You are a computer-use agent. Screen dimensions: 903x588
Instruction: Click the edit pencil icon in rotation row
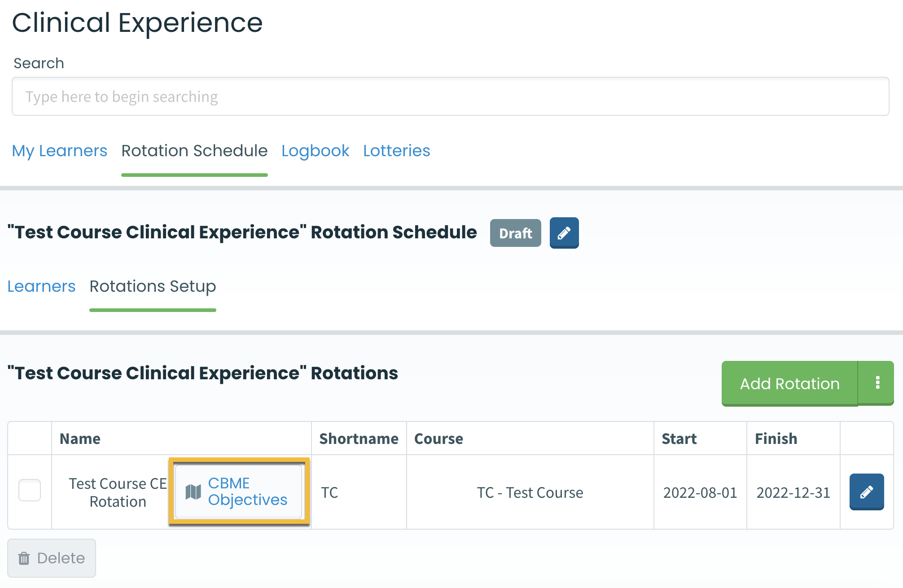pyautogui.click(x=866, y=492)
